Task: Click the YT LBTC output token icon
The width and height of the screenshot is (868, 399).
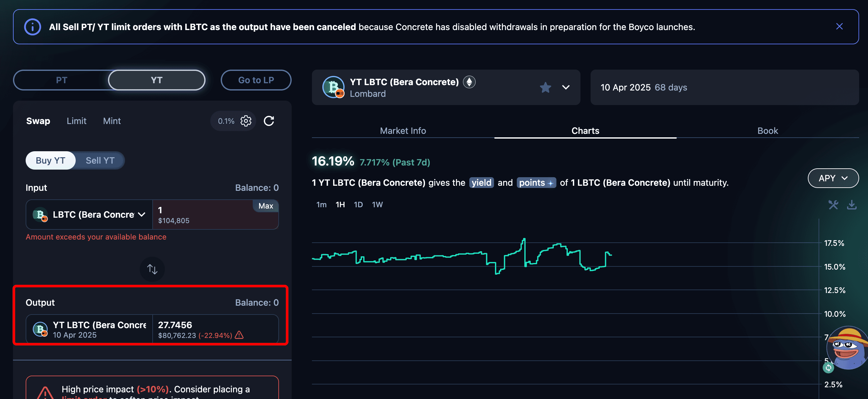Action: [x=40, y=329]
